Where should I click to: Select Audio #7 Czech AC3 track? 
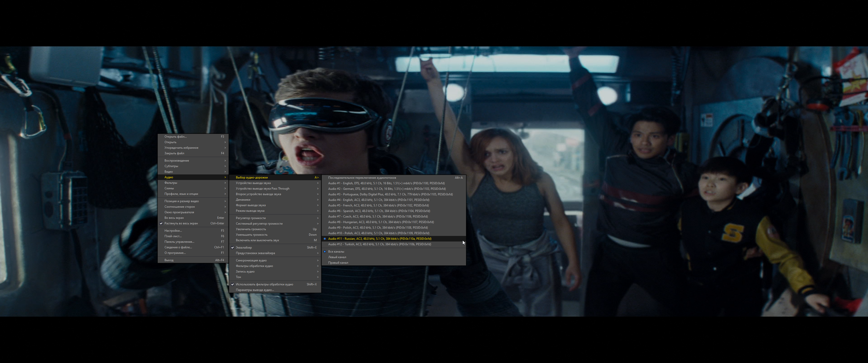[394, 217]
